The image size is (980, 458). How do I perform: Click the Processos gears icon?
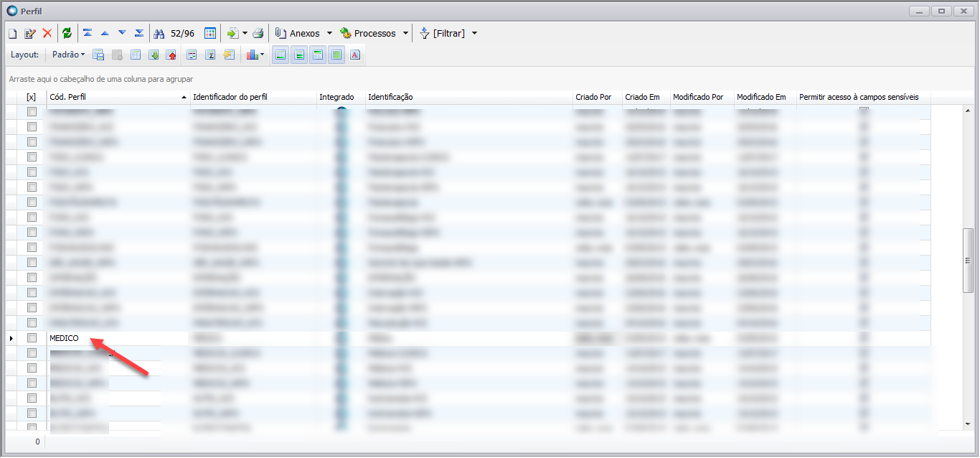coord(345,33)
